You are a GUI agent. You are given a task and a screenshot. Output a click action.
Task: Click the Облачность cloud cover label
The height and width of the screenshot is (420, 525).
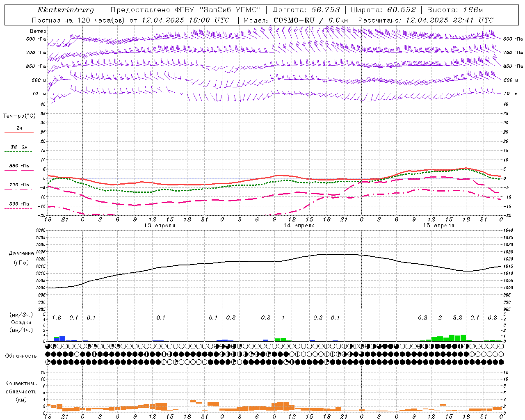pyautogui.click(x=21, y=356)
